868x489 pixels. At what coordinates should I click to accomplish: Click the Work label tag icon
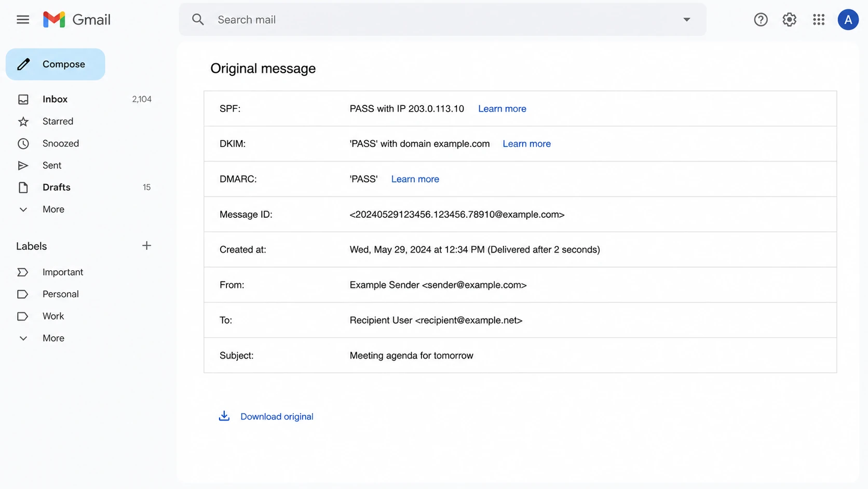(23, 316)
